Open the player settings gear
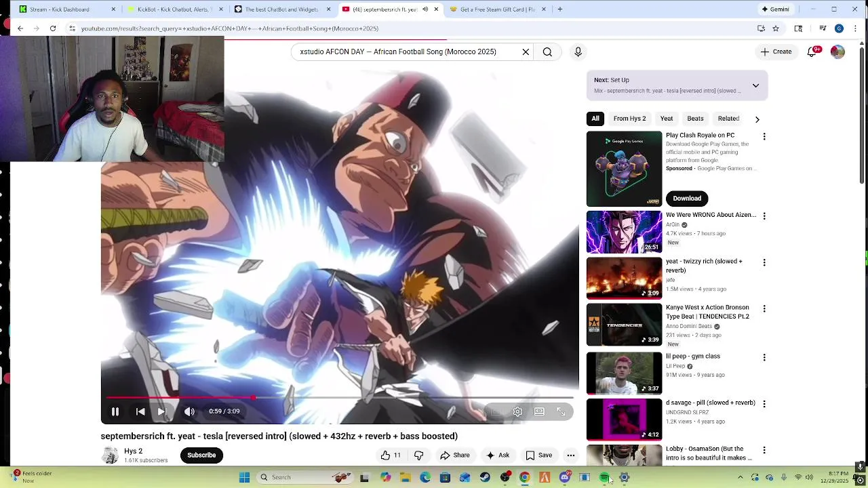 coord(517,411)
